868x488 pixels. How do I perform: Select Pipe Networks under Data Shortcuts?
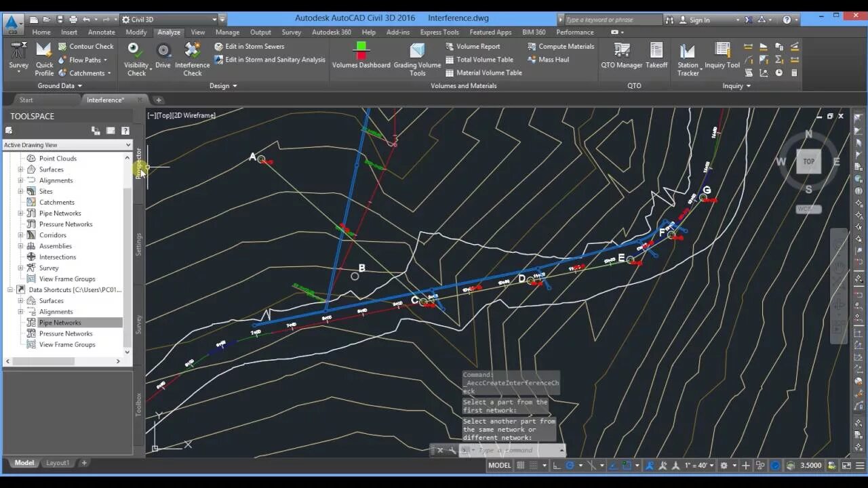(x=60, y=323)
